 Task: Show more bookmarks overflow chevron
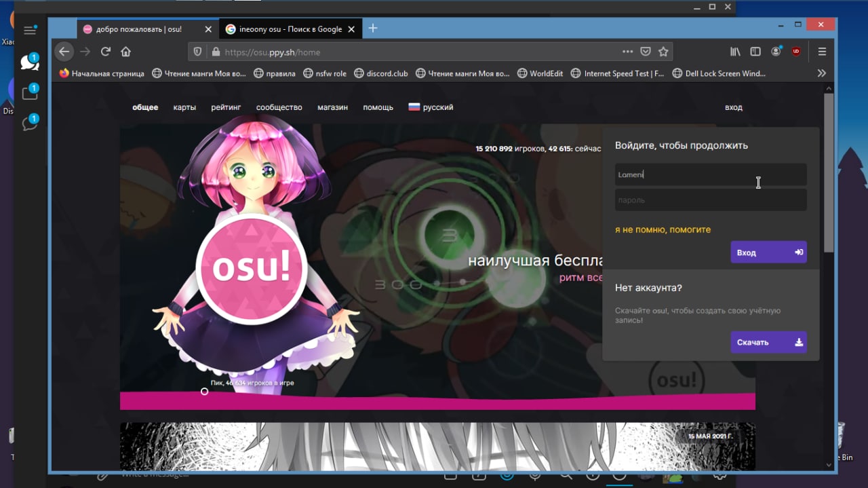(822, 73)
